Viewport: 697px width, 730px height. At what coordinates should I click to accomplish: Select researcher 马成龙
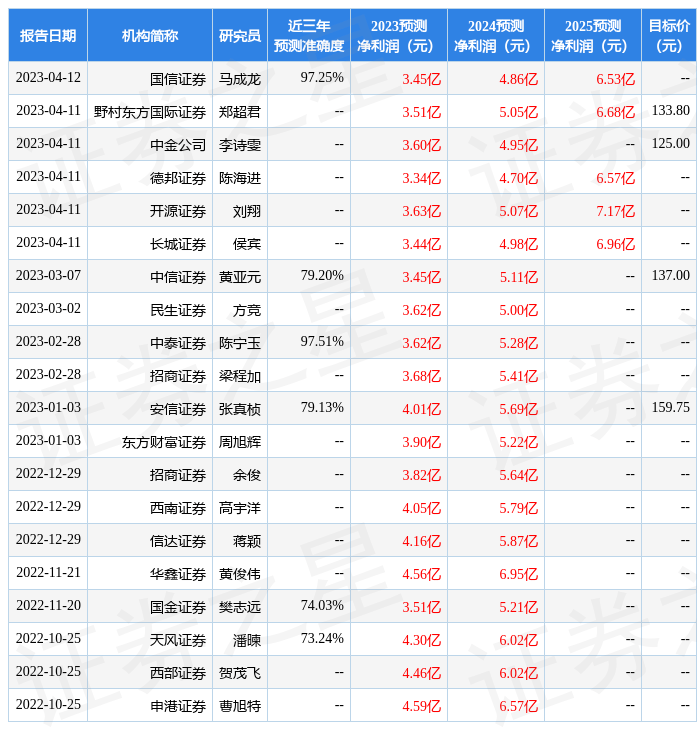tap(240, 79)
